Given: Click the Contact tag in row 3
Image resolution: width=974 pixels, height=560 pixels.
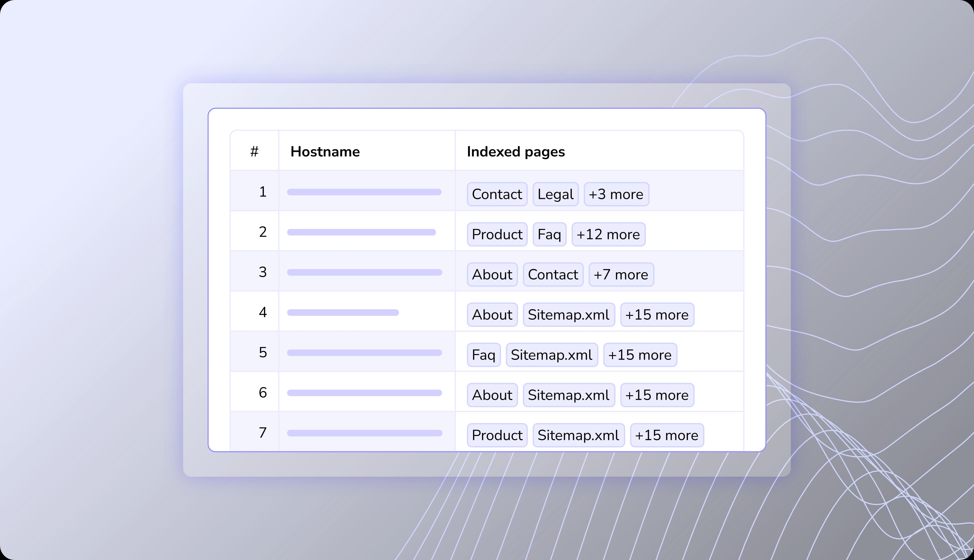Looking at the screenshot, I should [553, 274].
